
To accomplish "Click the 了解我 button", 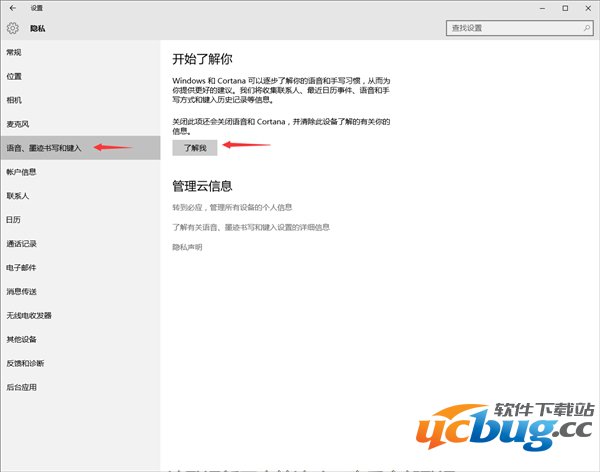I will 195,148.
